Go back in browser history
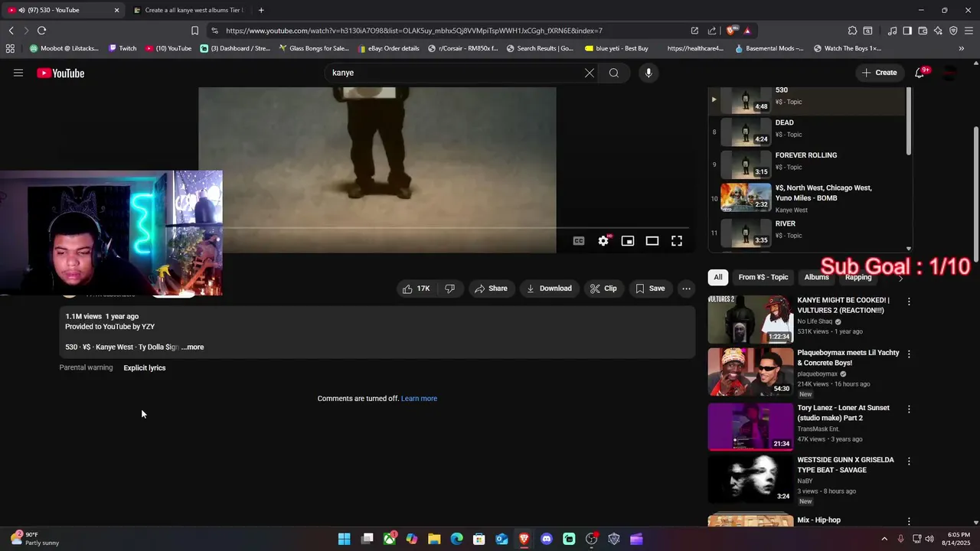The image size is (980, 551). [x=11, y=31]
